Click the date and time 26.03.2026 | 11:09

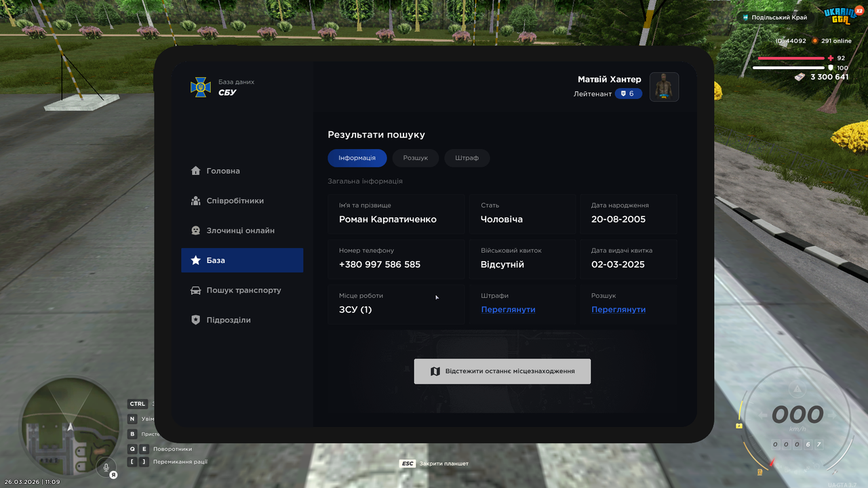point(32,482)
